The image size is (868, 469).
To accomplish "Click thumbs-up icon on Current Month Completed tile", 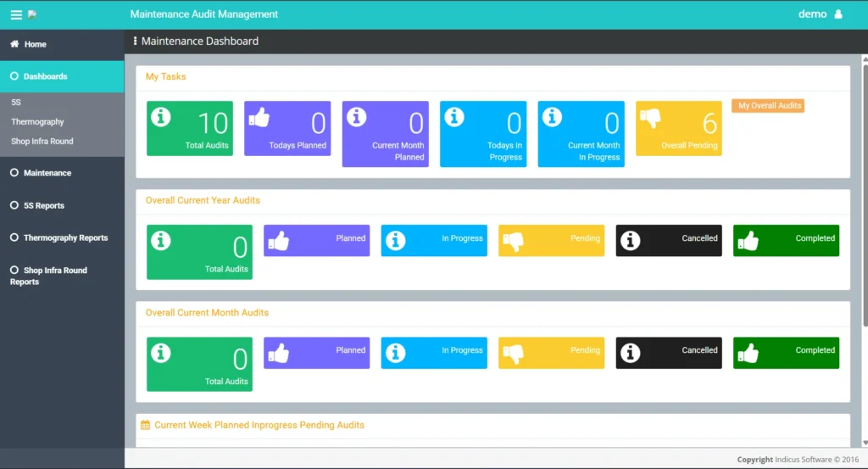I will click(748, 354).
